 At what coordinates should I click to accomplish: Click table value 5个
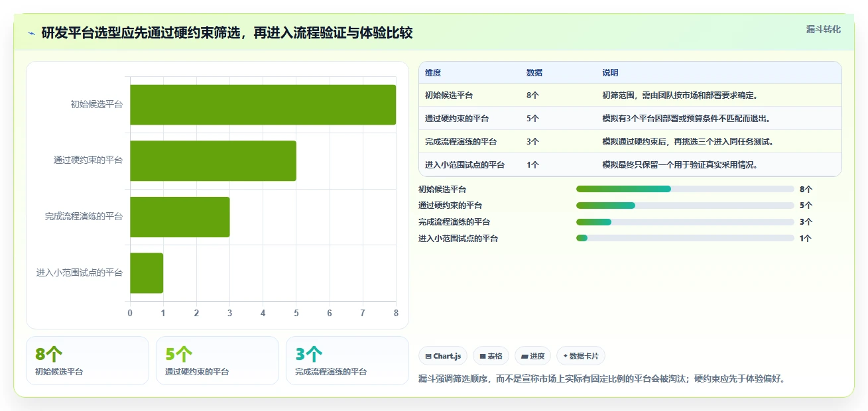[532, 119]
